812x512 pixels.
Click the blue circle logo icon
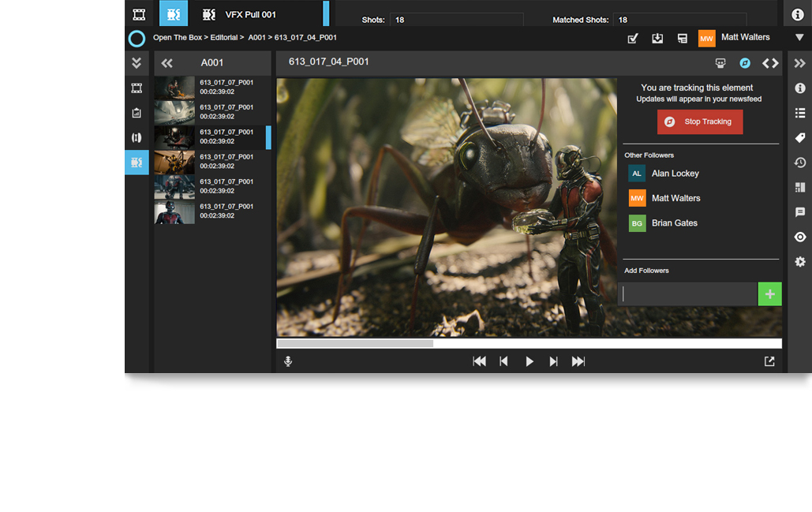137,39
